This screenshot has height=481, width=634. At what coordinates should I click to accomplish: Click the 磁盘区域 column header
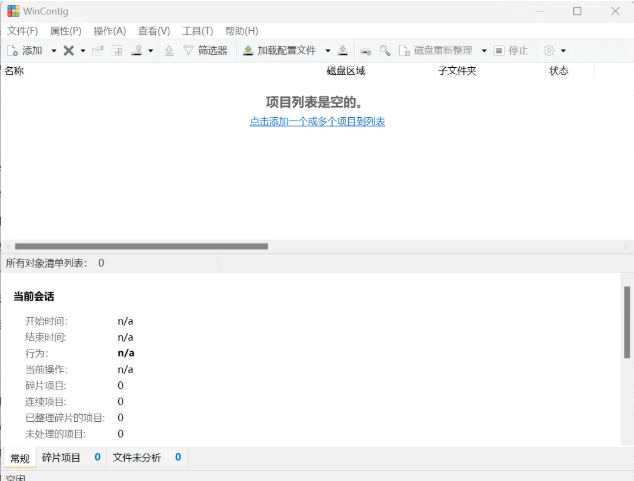[x=379, y=71]
